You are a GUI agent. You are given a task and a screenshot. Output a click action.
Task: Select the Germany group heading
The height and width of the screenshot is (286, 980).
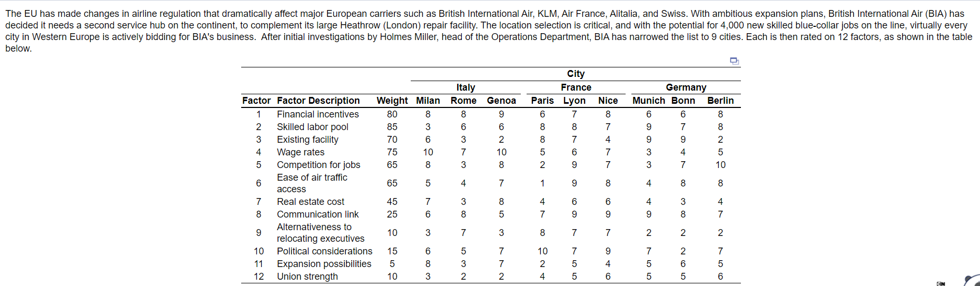(686, 87)
